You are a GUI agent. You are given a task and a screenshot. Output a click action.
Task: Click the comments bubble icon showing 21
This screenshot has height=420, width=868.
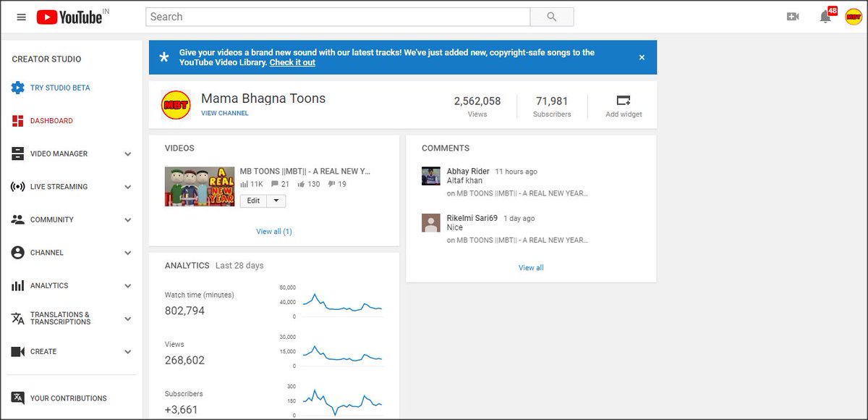point(274,184)
